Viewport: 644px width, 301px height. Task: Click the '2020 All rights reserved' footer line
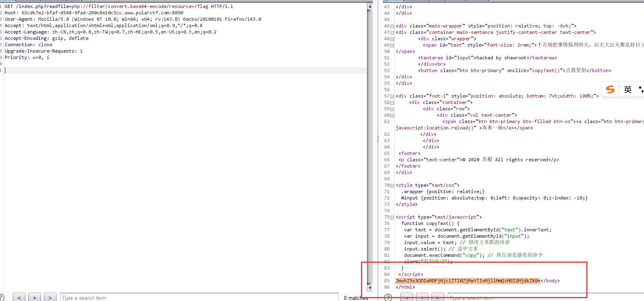[479, 160]
